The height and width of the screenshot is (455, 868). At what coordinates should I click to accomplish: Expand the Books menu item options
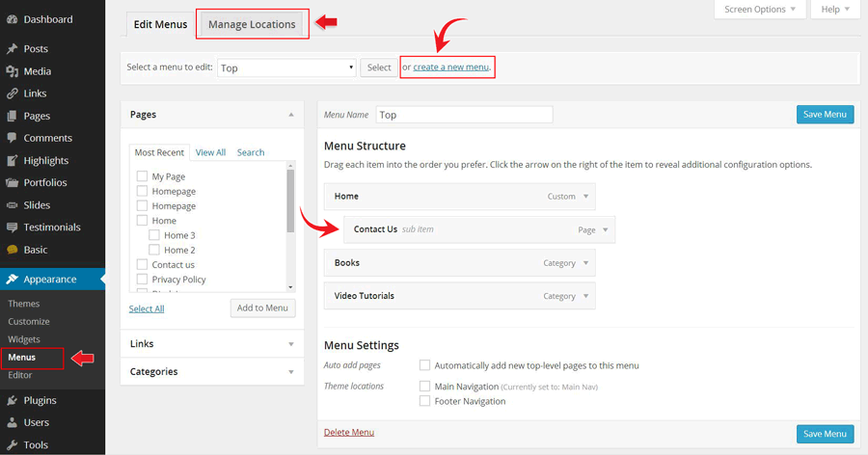coord(585,263)
